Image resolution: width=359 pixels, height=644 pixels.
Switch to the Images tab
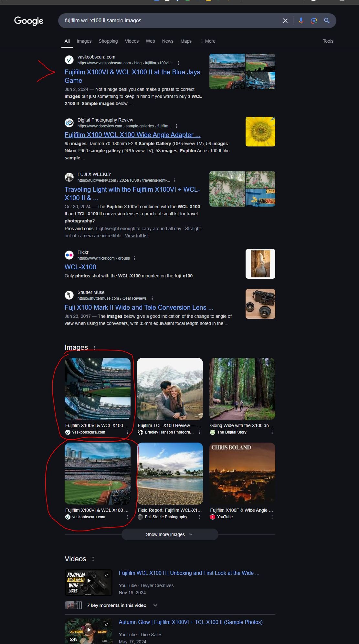click(84, 41)
